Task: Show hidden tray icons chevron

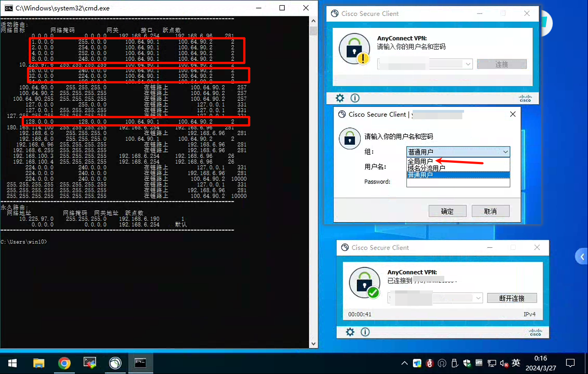Action: click(x=404, y=363)
